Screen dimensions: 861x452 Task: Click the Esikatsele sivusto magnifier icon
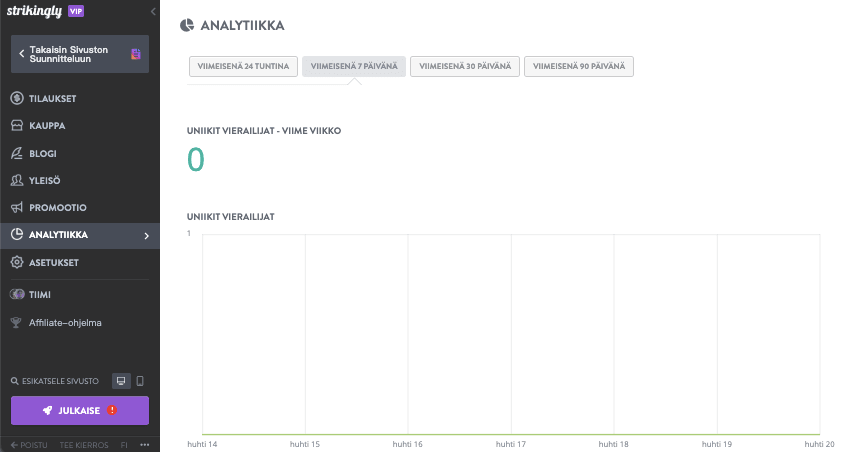pyautogui.click(x=15, y=381)
